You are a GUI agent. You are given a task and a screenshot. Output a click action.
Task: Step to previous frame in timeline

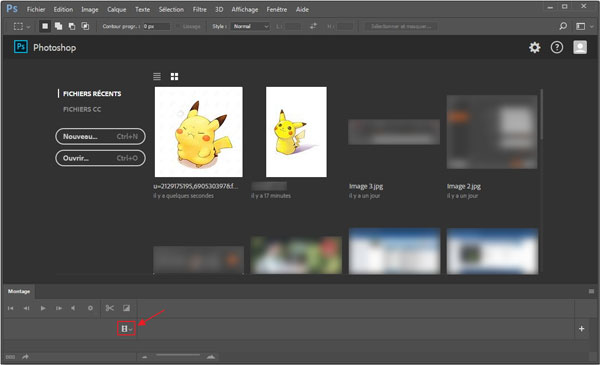coord(26,308)
